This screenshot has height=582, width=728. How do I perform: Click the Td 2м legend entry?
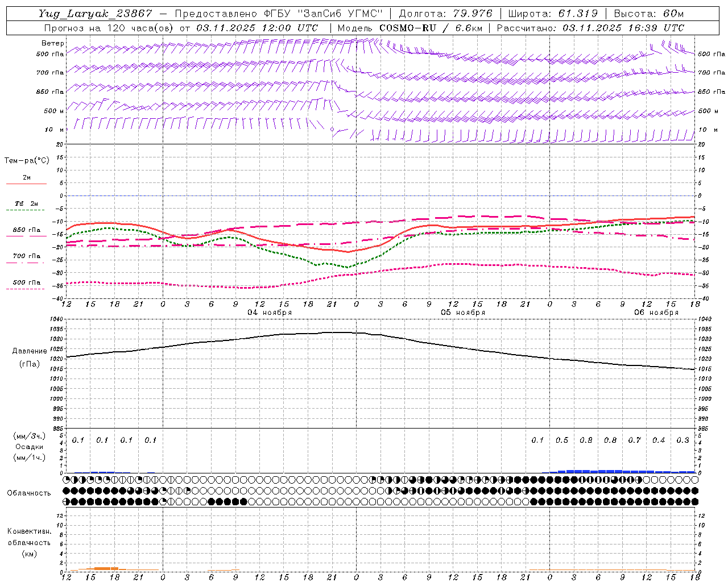coord(27,203)
